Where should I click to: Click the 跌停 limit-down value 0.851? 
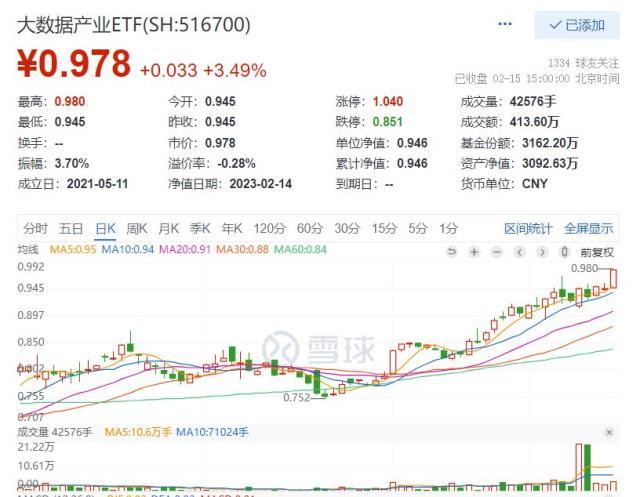click(x=387, y=122)
